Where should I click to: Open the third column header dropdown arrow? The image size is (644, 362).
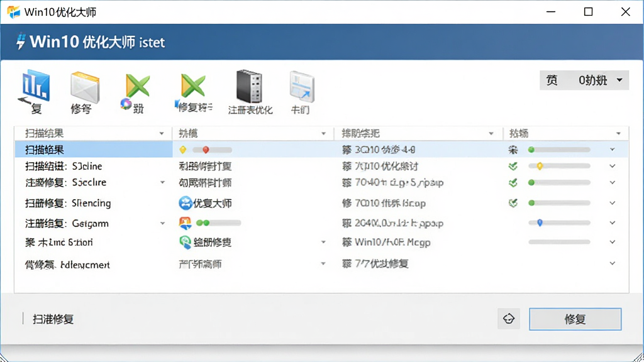[x=491, y=133]
